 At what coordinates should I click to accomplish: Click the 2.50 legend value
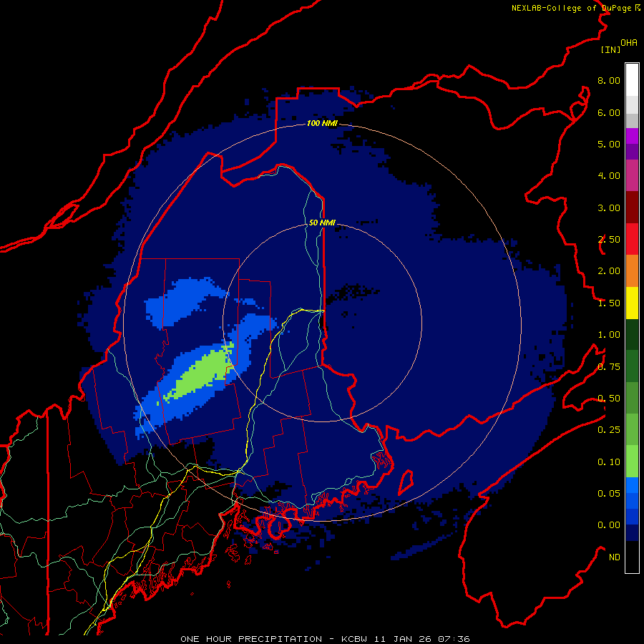point(609,240)
